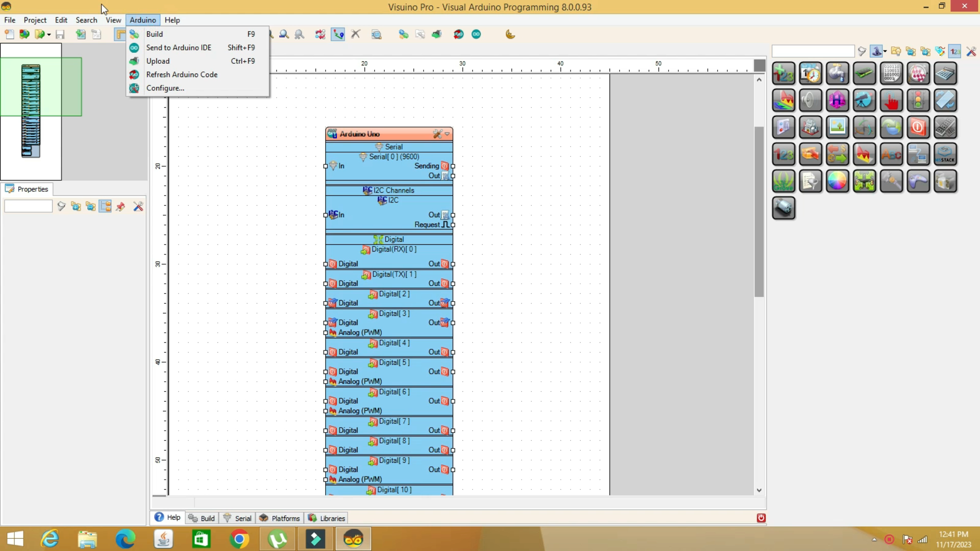This screenshot has width=980, height=551.
Task: Choose Configure... from the Arduino menu
Action: pyautogui.click(x=165, y=88)
